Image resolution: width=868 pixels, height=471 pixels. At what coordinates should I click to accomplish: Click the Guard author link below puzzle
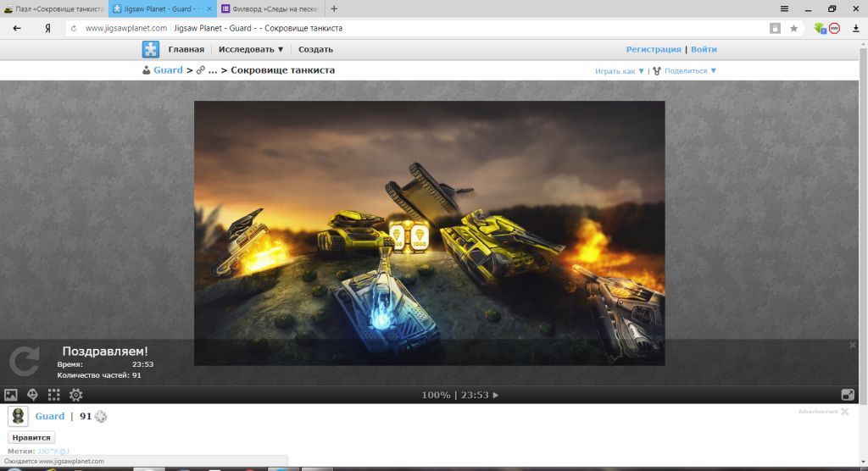[x=49, y=416]
